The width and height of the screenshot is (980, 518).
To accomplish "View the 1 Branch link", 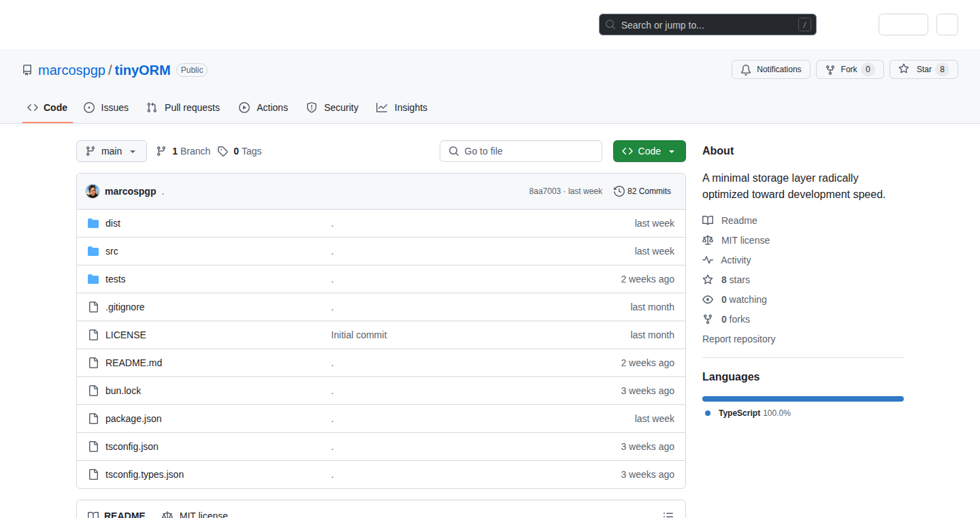I will pyautogui.click(x=184, y=151).
